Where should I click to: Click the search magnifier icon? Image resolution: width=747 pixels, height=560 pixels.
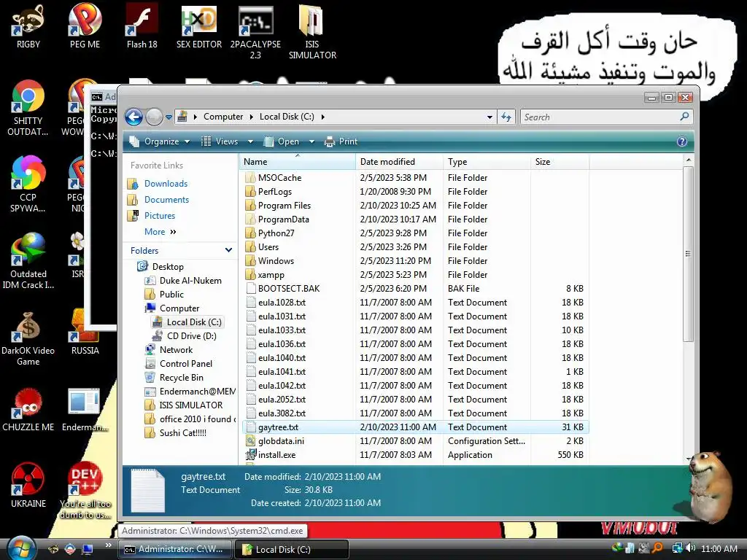click(684, 116)
